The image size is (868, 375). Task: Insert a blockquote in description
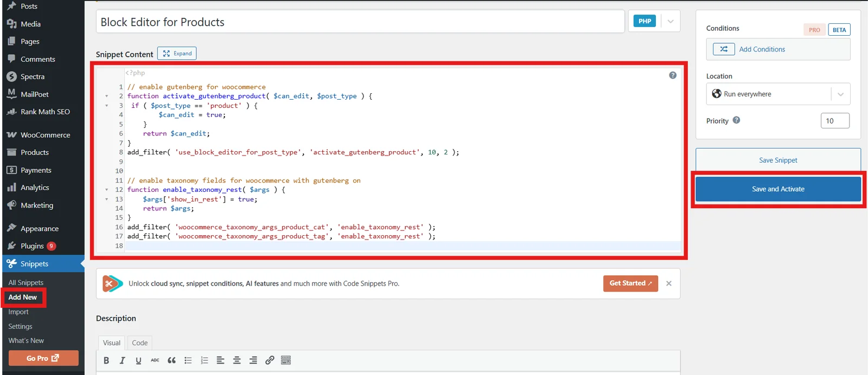click(171, 360)
